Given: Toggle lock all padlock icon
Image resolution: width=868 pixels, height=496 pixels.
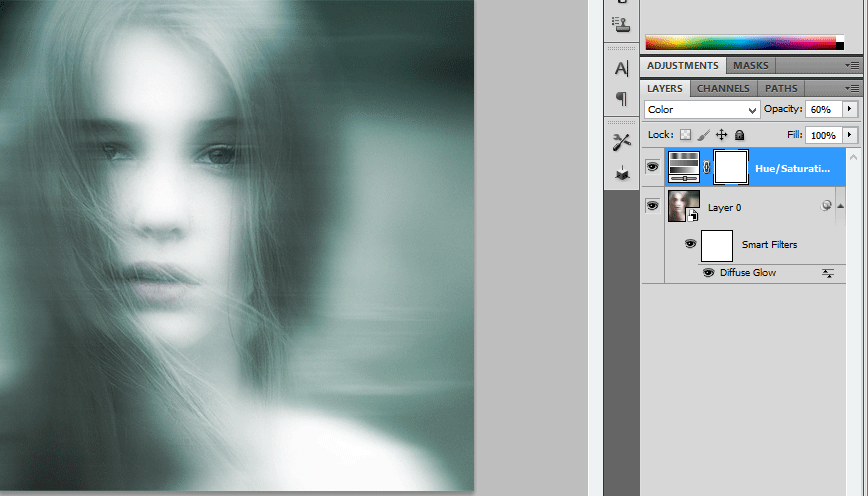Looking at the screenshot, I should point(740,135).
